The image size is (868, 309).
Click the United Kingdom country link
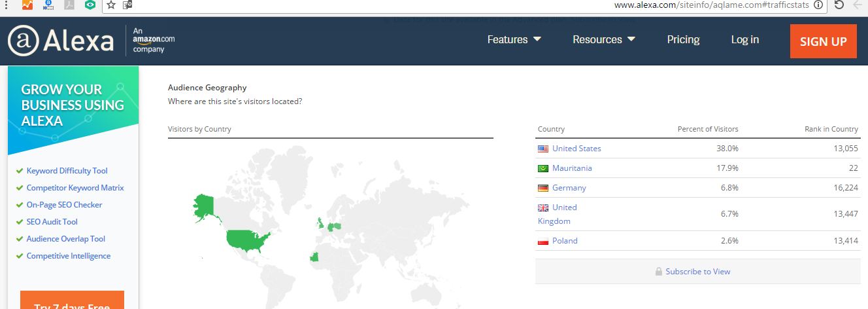coord(558,214)
